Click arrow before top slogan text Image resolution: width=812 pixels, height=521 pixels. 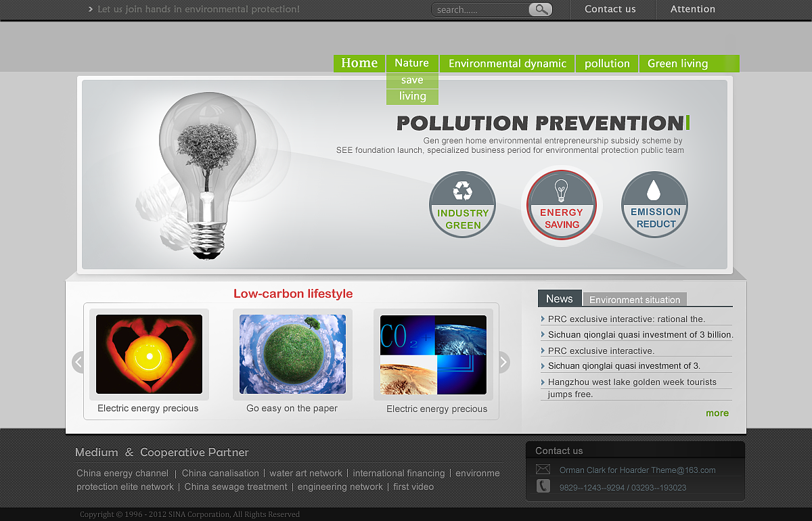tap(91, 9)
